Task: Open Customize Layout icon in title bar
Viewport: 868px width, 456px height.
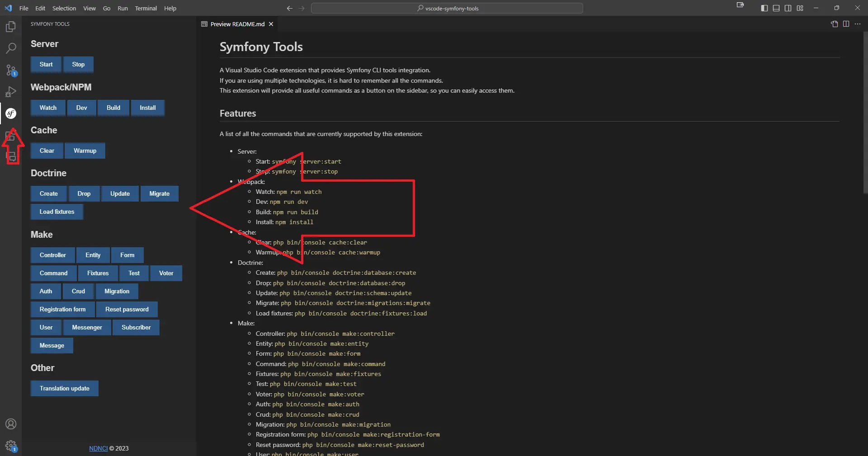Action: click(800, 8)
